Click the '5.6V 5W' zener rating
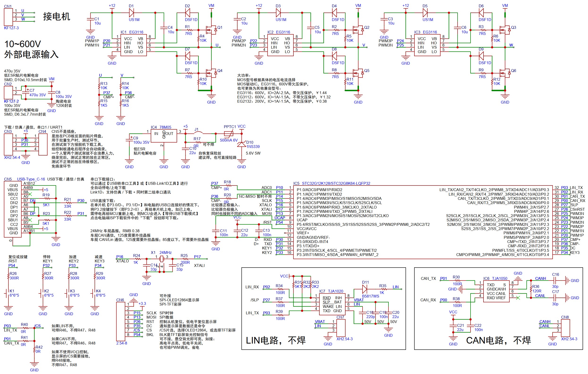 [x=253, y=153]
